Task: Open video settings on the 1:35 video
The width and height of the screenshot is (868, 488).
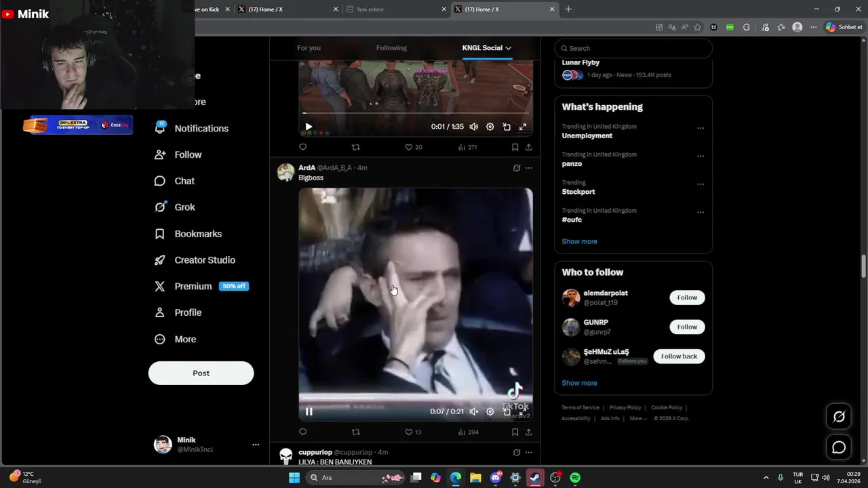Action: tap(490, 127)
